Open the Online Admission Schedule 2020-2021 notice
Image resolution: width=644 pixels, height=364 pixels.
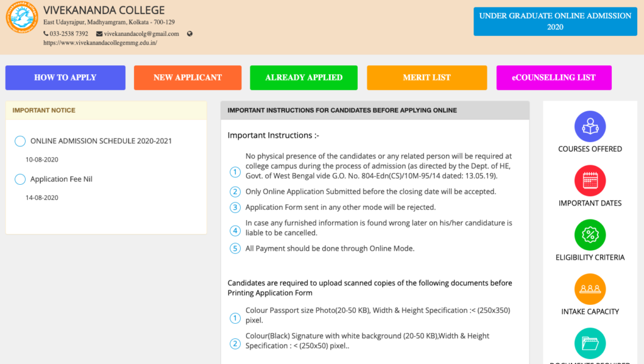coord(101,141)
